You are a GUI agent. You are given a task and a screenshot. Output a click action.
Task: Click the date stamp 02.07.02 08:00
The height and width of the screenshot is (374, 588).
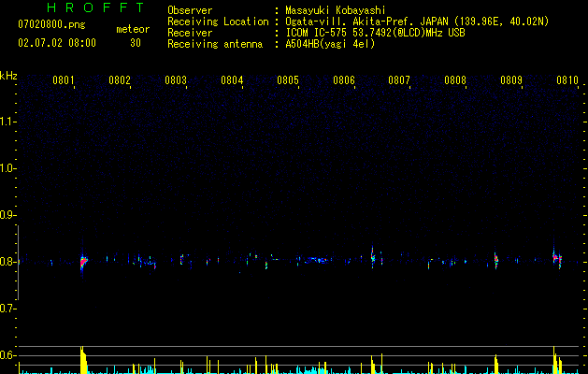point(57,43)
